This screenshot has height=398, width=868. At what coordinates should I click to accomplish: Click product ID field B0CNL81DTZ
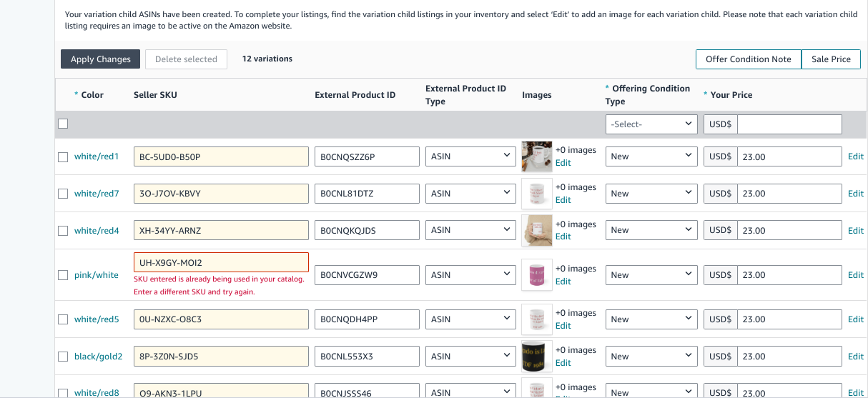click(367, 194)
